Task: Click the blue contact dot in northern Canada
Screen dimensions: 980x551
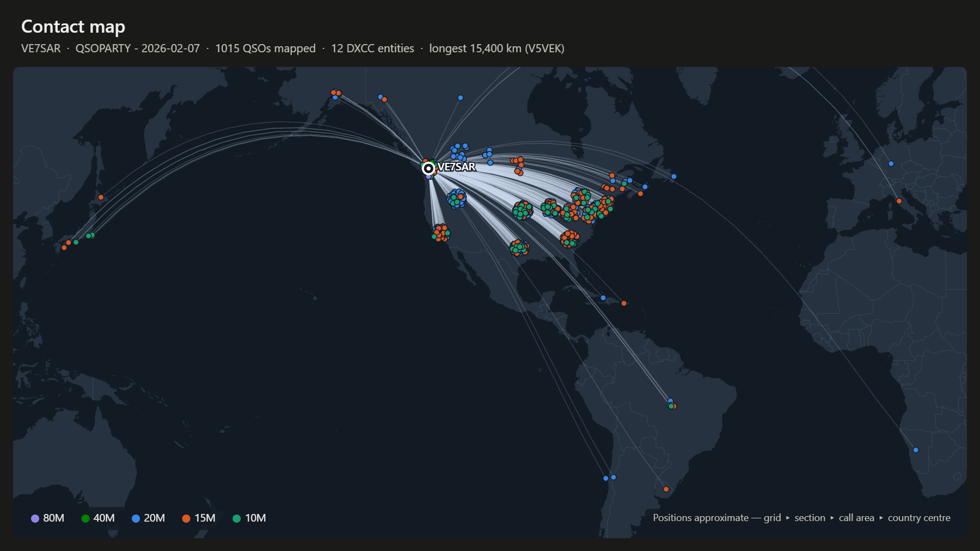Action: click(460, 97)
